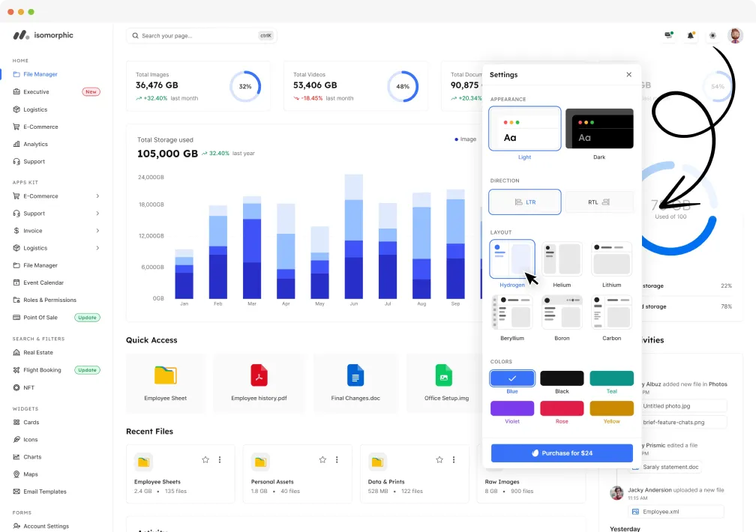Pick the Yellow color swatch
Screen dimensions: 756x532
[x=612, y=408]
